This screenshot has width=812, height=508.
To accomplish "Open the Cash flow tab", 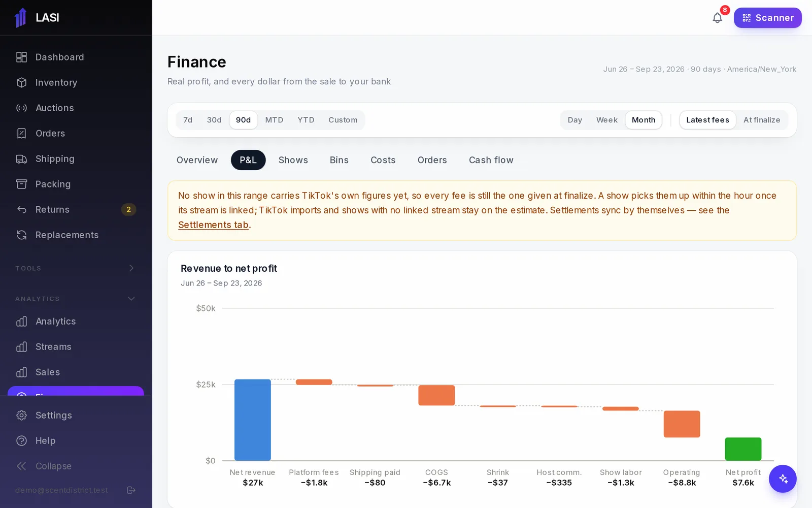I will [491, 160].
